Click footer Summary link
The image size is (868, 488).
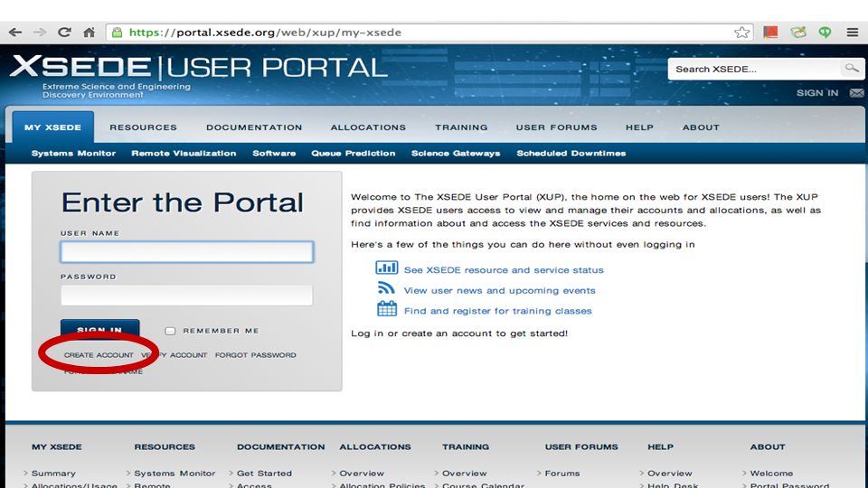coord(53,473)
